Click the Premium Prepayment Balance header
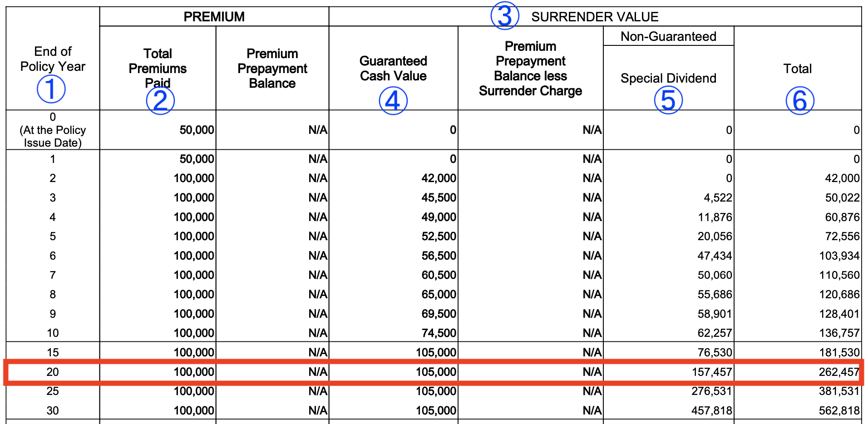Image resolution: width=868 pixels, height=424 pixels. point(272,68)
